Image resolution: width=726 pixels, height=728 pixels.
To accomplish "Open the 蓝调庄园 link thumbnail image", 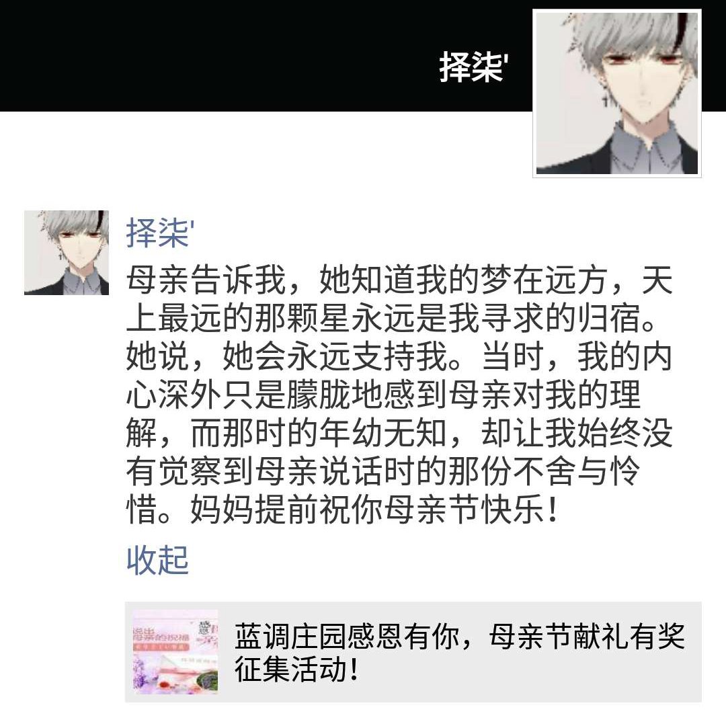I will (x=175, y=652).
